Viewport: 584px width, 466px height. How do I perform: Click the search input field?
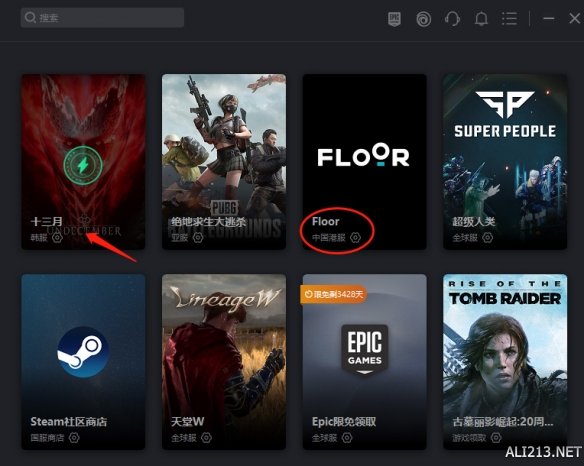click(x=102, y=18)
